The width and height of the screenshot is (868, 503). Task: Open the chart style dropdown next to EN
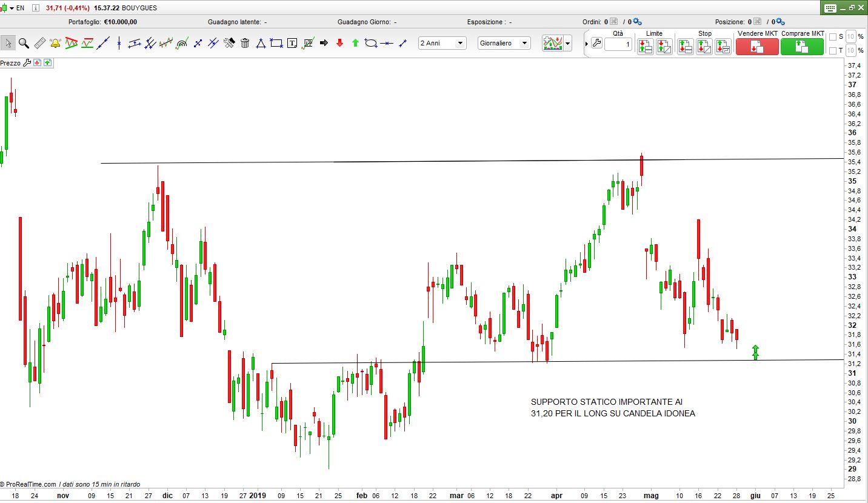(x=12, y=8)
